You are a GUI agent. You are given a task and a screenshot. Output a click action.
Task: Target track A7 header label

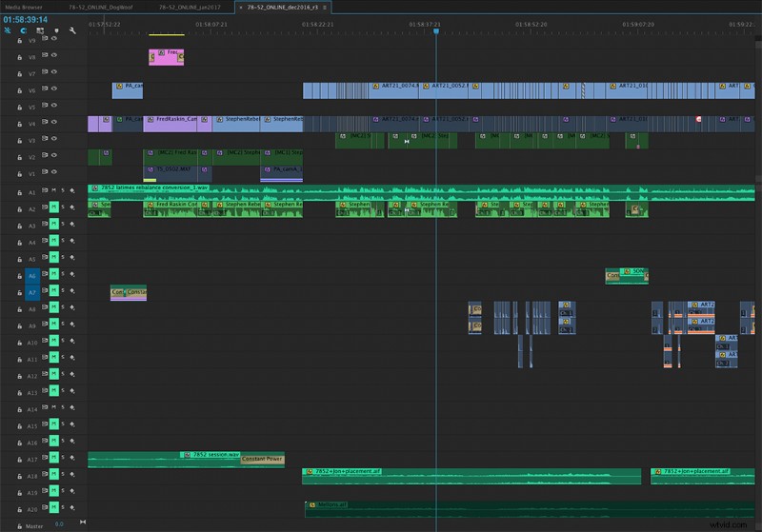click(x=32, y=293)
